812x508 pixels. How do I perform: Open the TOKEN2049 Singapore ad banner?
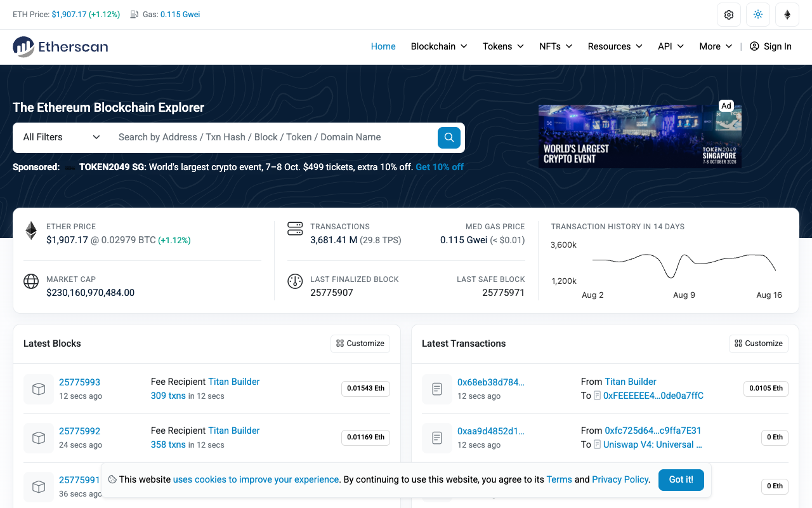coord(640,137)
